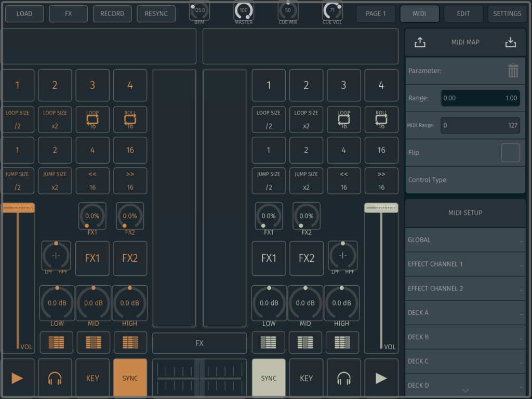The image size is (532, 399).
Task: Click the crossfader between the decks
Action: (x=199, y=378)
